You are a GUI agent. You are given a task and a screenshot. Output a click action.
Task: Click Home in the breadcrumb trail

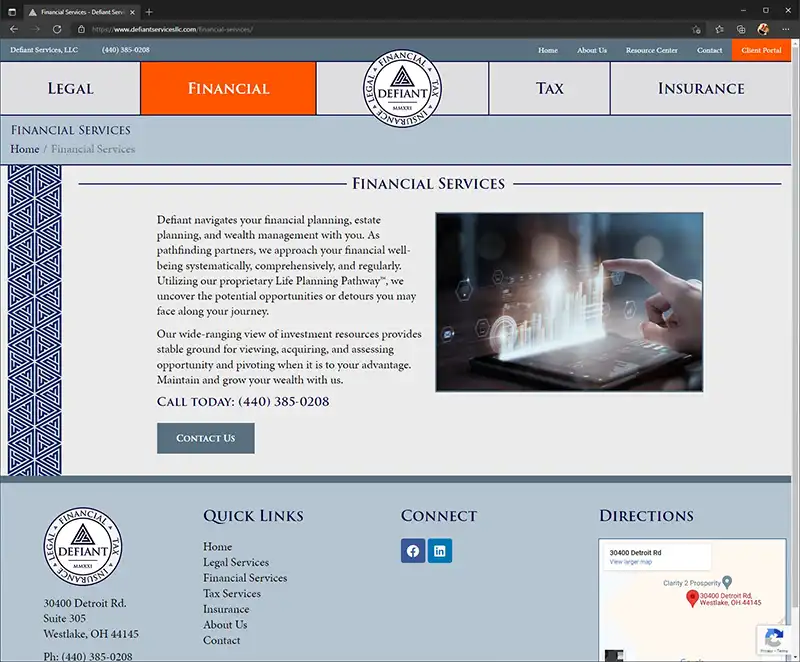click(x=24, y=149)
